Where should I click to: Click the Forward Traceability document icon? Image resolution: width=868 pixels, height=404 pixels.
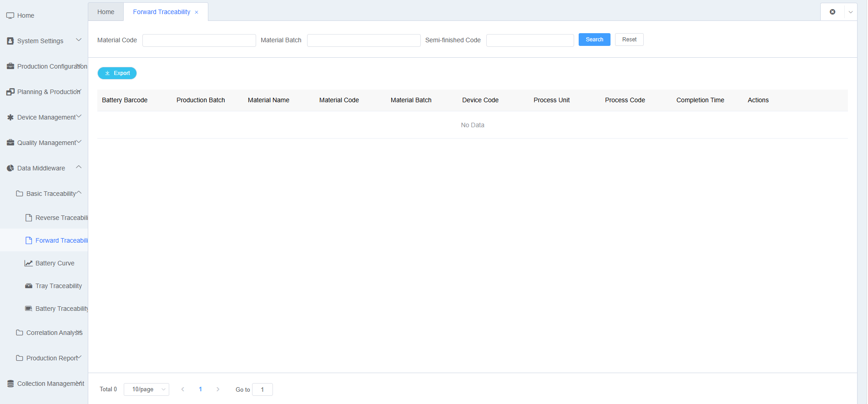pos(29,240)
